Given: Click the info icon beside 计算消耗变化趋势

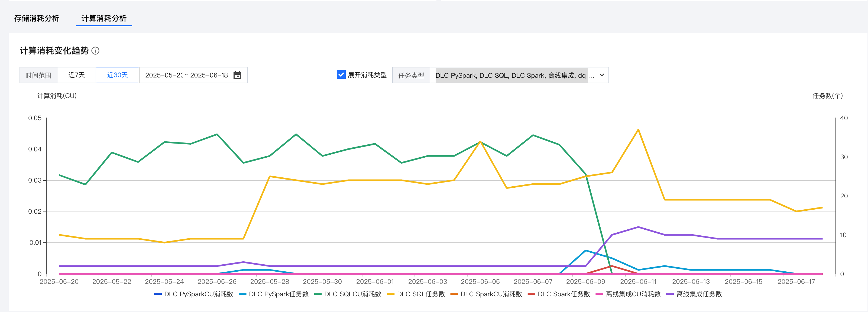Looking at the screenshot, I should [x=95, y=51].
